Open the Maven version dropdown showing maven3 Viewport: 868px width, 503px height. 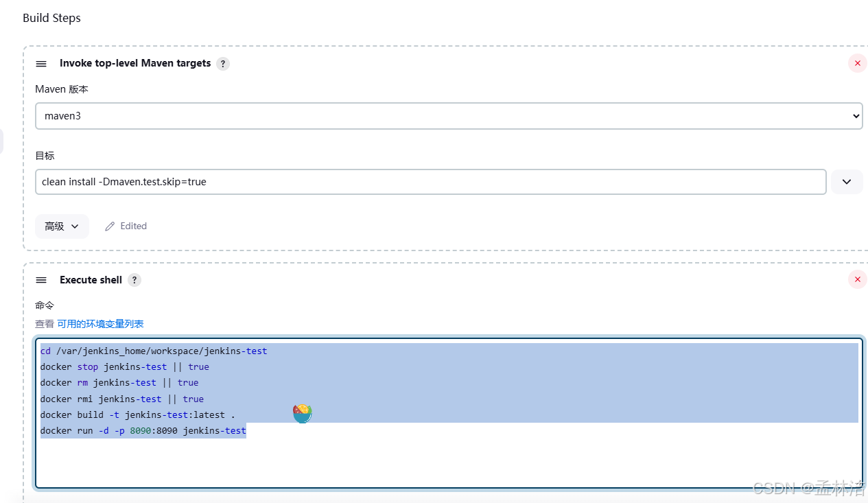click(x=449, y=116)
